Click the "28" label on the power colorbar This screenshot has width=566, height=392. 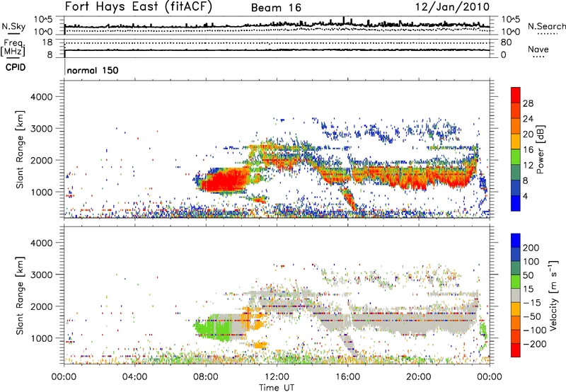pos(528,103)
